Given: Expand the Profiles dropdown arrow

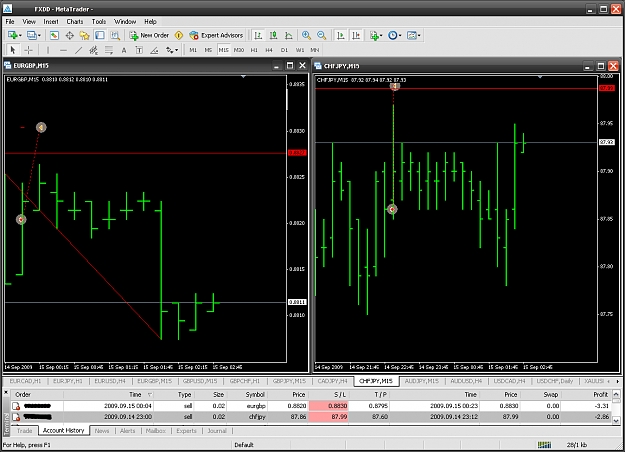Looking at the screenshot, I should (39, 36).
